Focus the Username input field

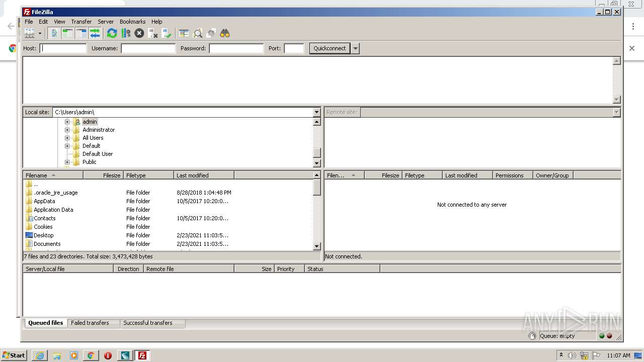pyautogui.click(x=148, y=48)
